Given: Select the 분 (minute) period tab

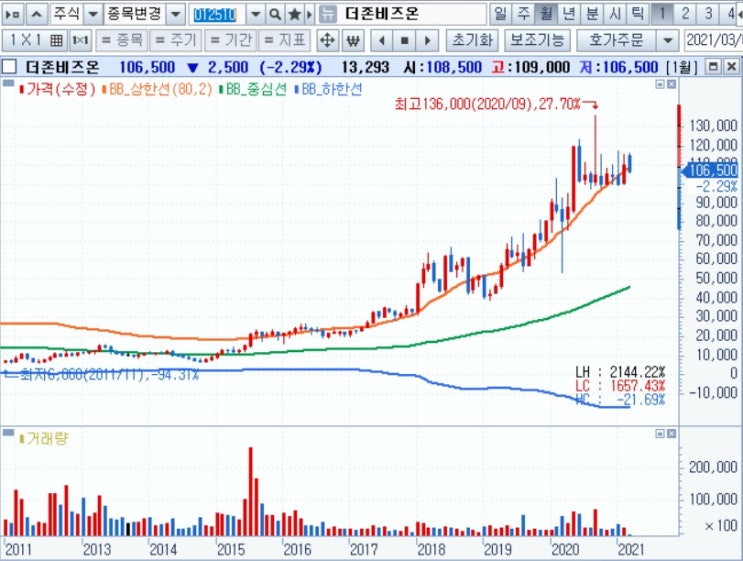Looking at the screenshot, I should click(592, 14).
